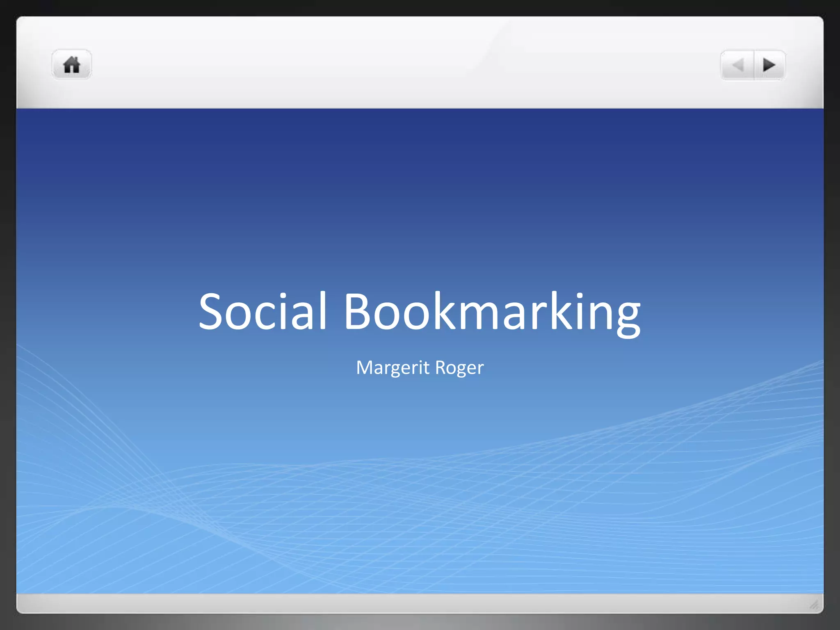Return home via the house icon
The image size is (840, 630).
pyautogui.click(x=71, y=65)
